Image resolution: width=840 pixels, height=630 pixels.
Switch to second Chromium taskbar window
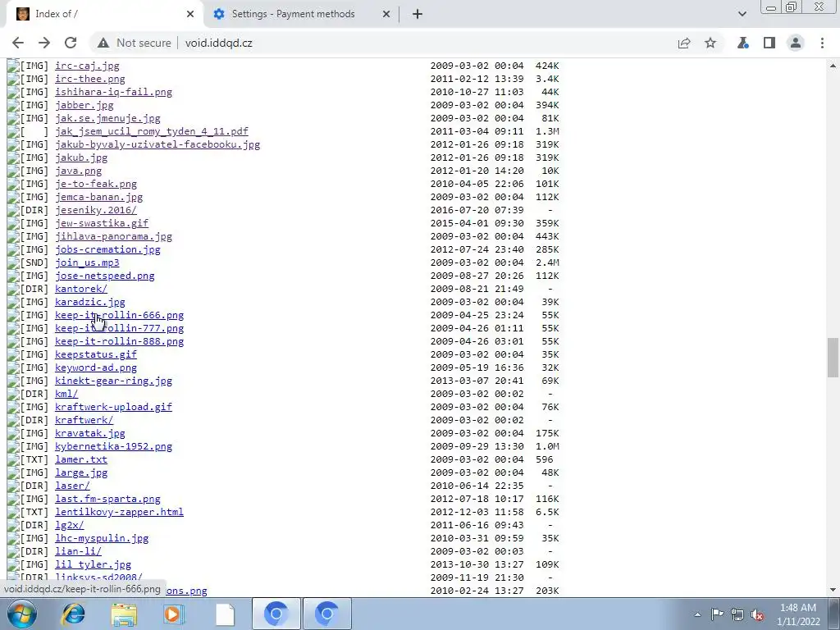(x=327, y=614)
